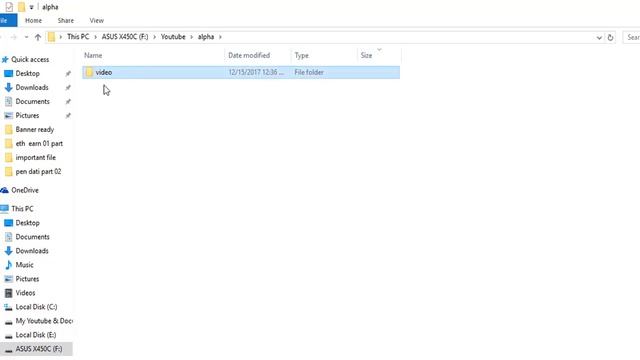Click the Music note icon
The height and width of the screenshot is (360, 640).
(x=9, y=265)
